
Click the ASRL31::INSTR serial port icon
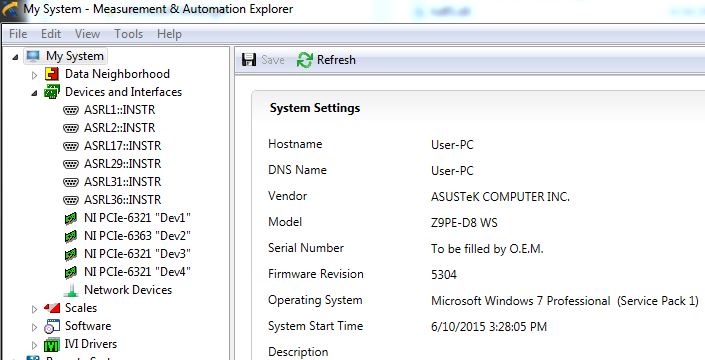pyautogui.click(x=71, y=182)
